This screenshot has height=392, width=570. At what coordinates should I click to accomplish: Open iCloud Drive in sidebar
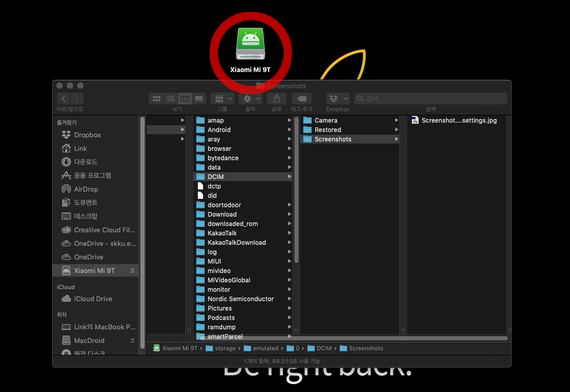coord(95,299)
